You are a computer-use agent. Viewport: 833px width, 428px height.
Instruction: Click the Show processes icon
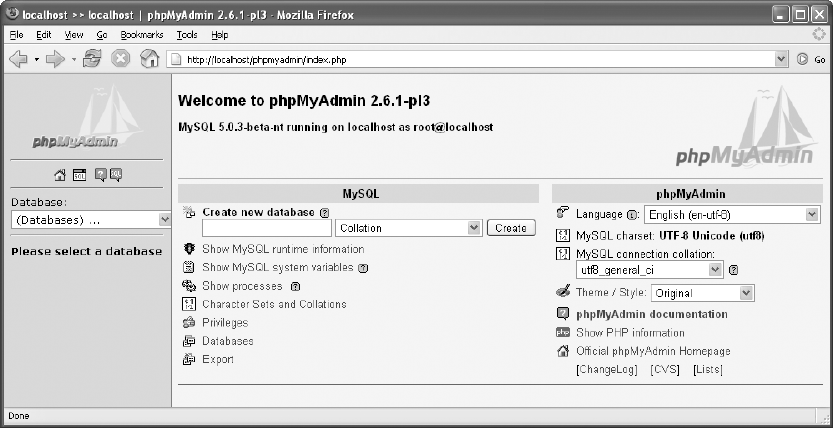(x=189, y=286)
